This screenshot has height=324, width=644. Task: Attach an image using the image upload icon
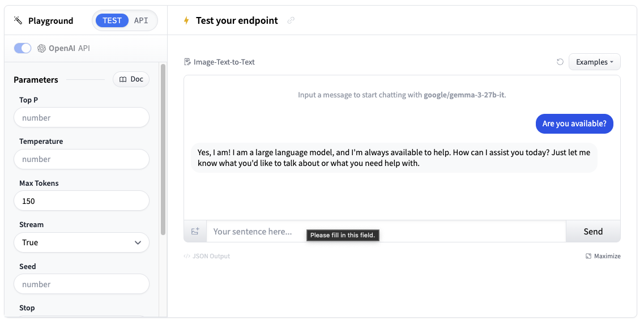pos(195,231)
